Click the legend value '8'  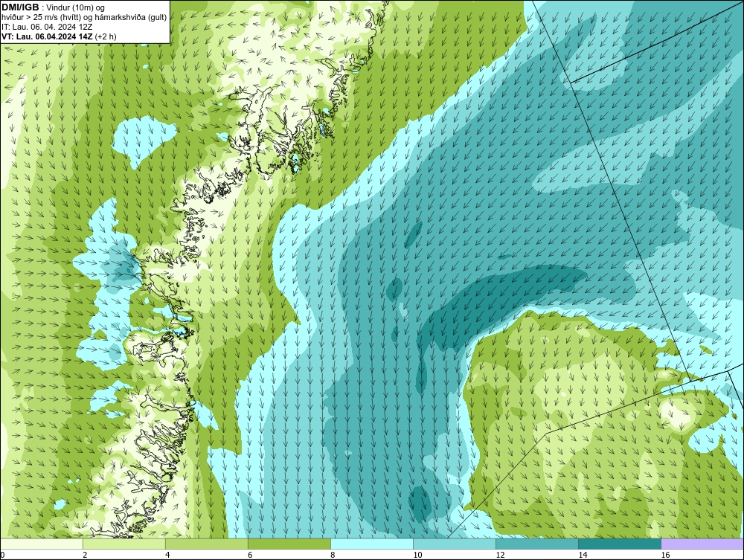(333, 555)
